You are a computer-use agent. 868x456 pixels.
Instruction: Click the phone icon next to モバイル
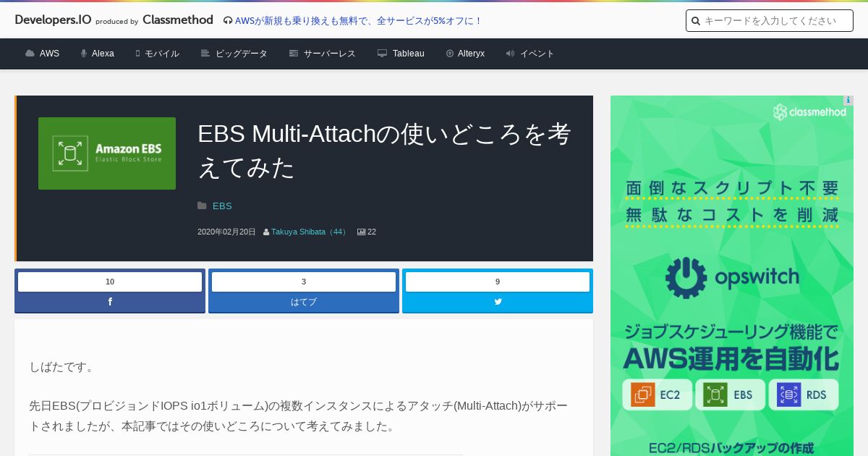pyautogui.click(x=137, y=54)
